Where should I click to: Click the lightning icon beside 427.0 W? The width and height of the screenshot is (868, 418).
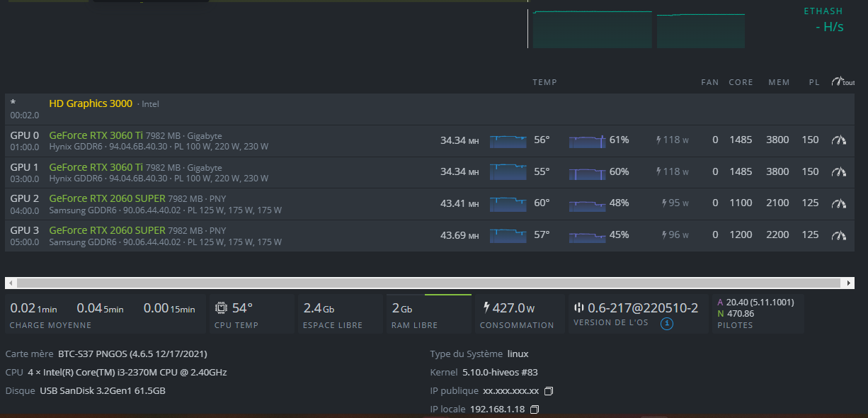tap(486, 307)
